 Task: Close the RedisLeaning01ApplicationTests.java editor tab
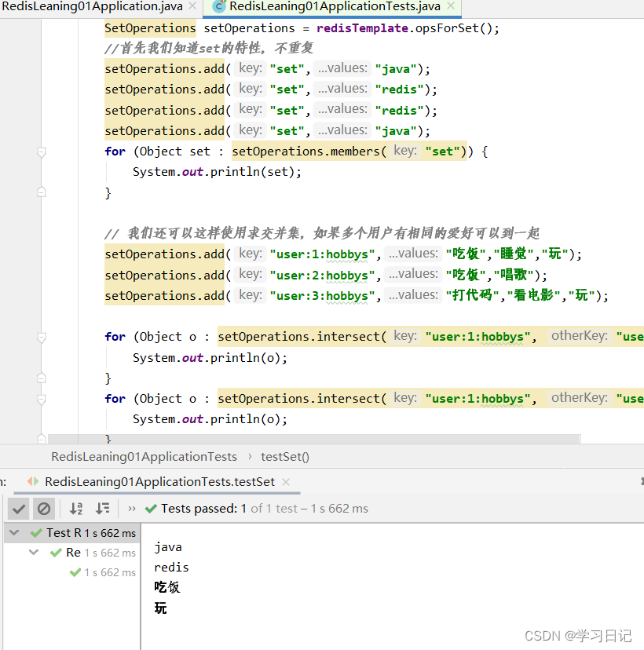tap(451, 7)
